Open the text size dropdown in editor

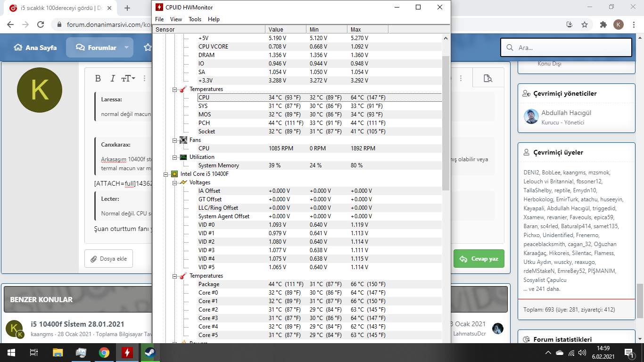click(x=128, y=78)
